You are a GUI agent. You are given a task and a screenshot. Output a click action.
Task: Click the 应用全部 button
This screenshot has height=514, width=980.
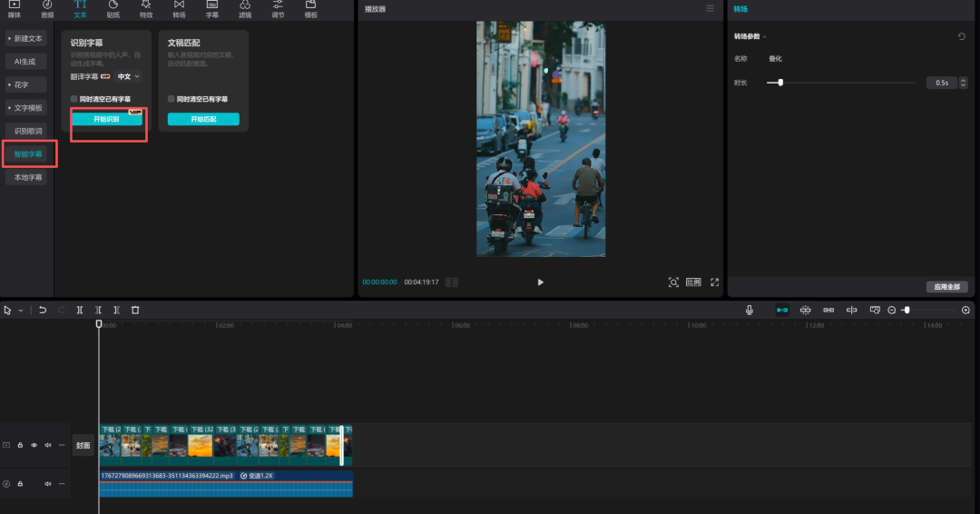[946, 287]
